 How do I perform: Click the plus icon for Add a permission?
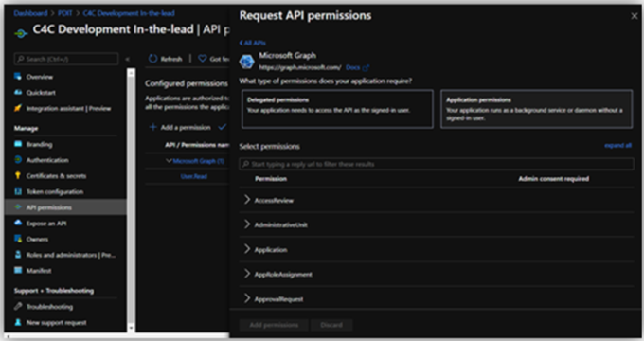(152, 127)
